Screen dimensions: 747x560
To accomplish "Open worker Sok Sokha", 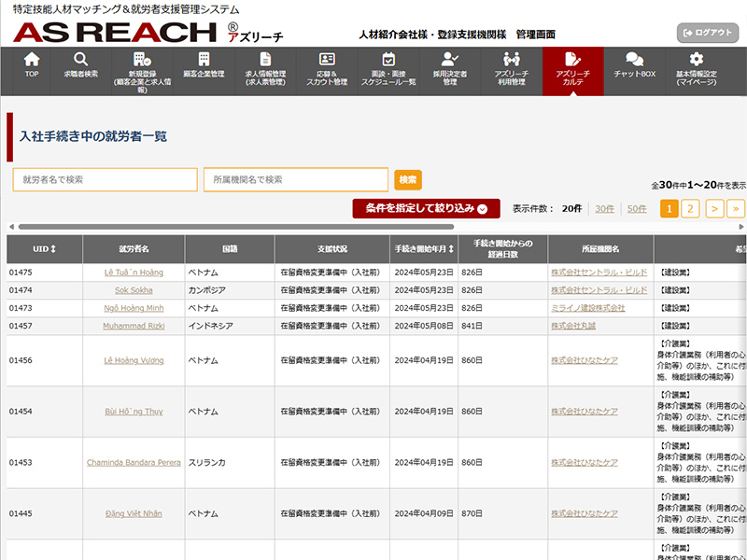I will point(134,290).
